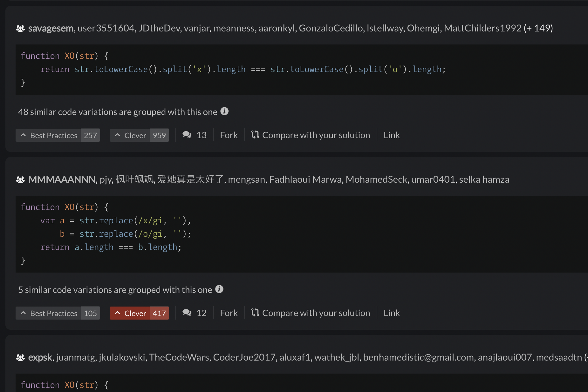Click compare icon in MMMAAANNN's solution row
This screenshot has height=392, width=588.
[x=255, y=313]
